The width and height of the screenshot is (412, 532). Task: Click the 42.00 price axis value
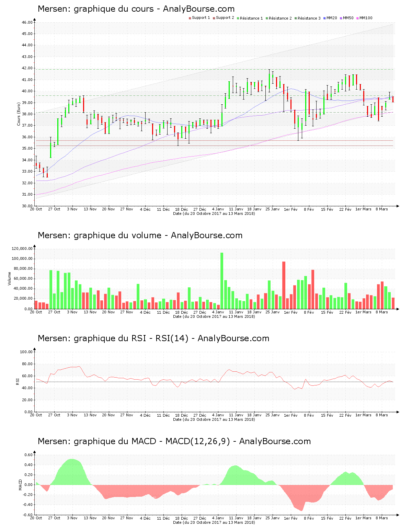tap(27, 68)
